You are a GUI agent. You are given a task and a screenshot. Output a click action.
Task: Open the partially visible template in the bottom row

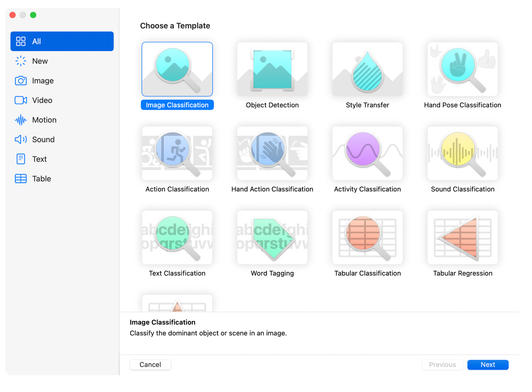pos(177,303)
